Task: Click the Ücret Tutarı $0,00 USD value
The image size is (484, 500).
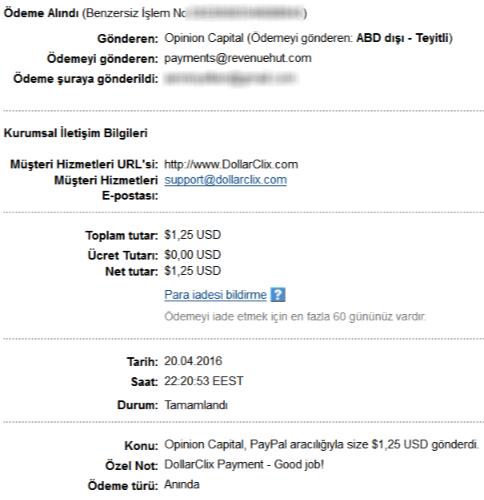Action: coord(192,255)
